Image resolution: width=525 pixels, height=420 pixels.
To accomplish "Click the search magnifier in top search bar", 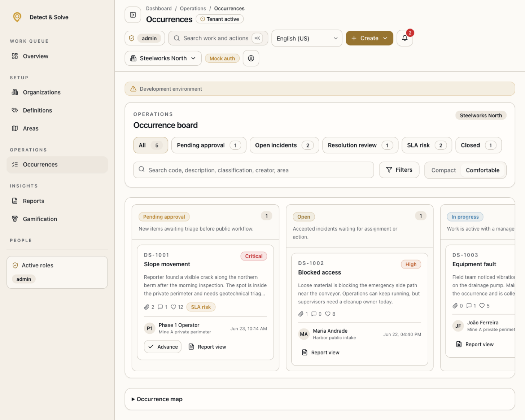I will [177, 38].
